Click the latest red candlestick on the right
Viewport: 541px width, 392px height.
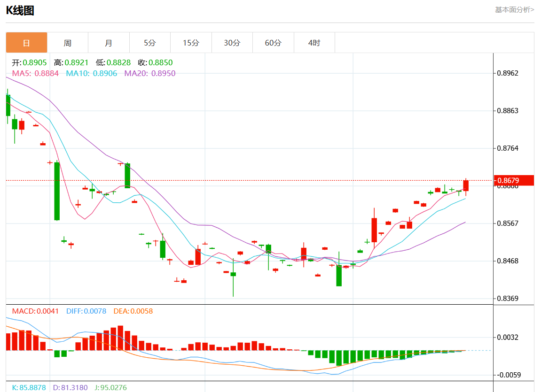point(466,185)
